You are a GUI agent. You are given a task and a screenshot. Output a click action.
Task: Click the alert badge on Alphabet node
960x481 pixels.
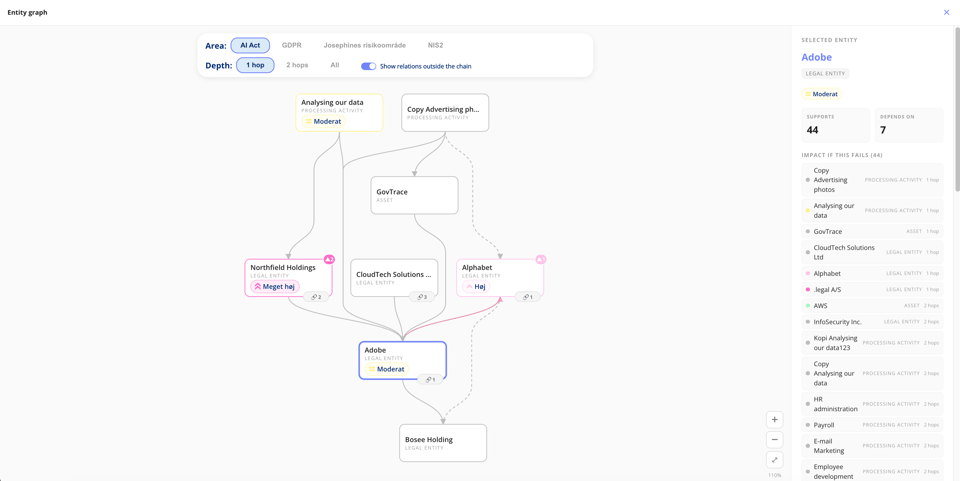coord(541,259)
